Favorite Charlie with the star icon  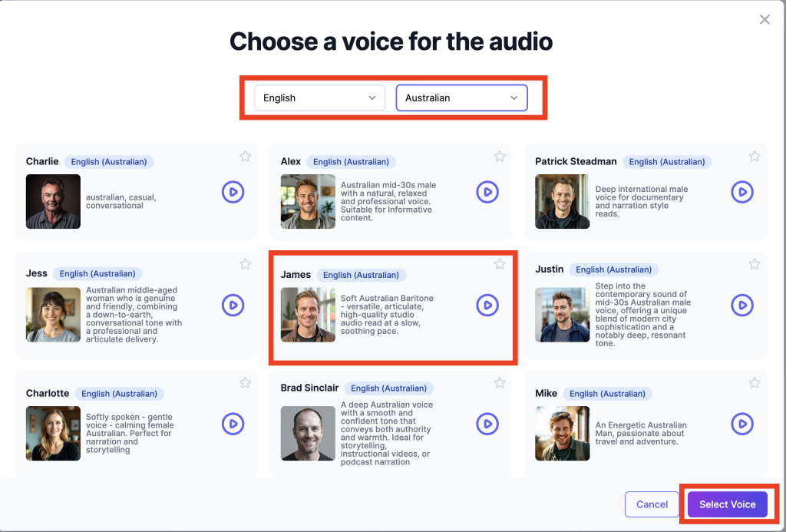pos(245,157)
